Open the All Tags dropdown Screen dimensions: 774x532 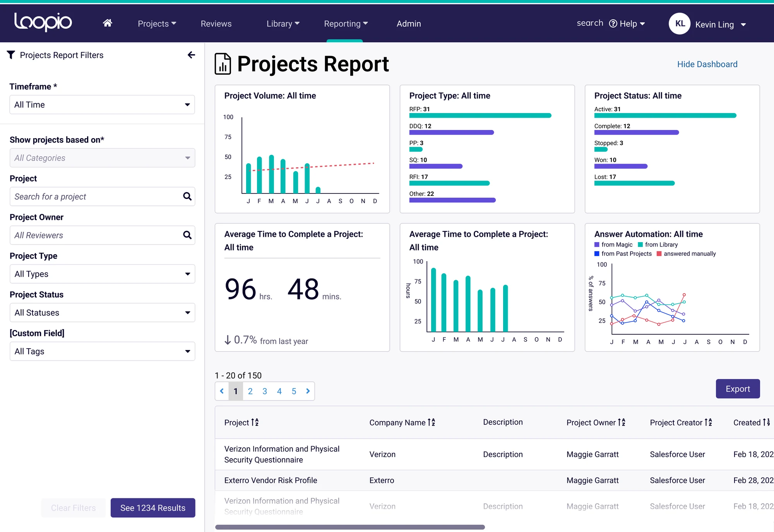tap(102, 351)
